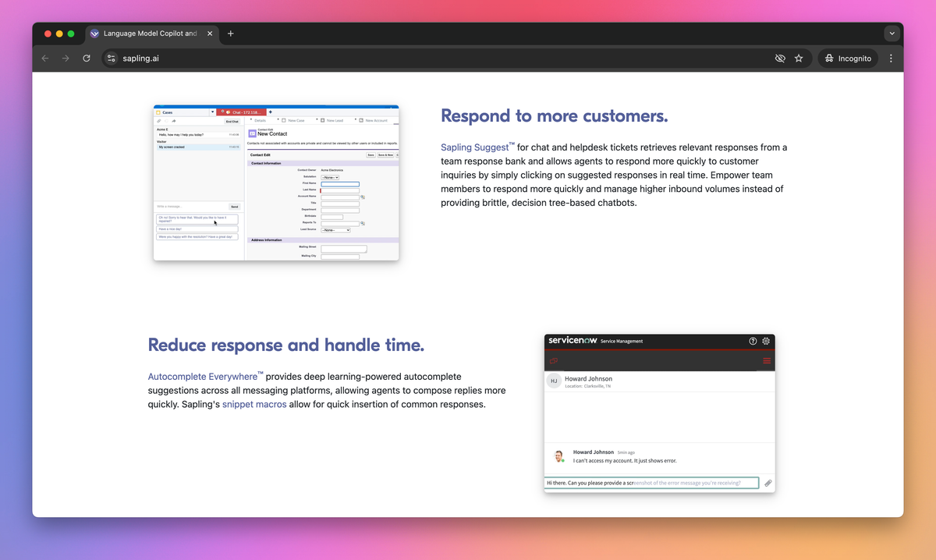Image resolution: width=936 pixels, height=560 pixels.
Task: Click the 'Reduce response and handle time.' heading
Action: 286,345
